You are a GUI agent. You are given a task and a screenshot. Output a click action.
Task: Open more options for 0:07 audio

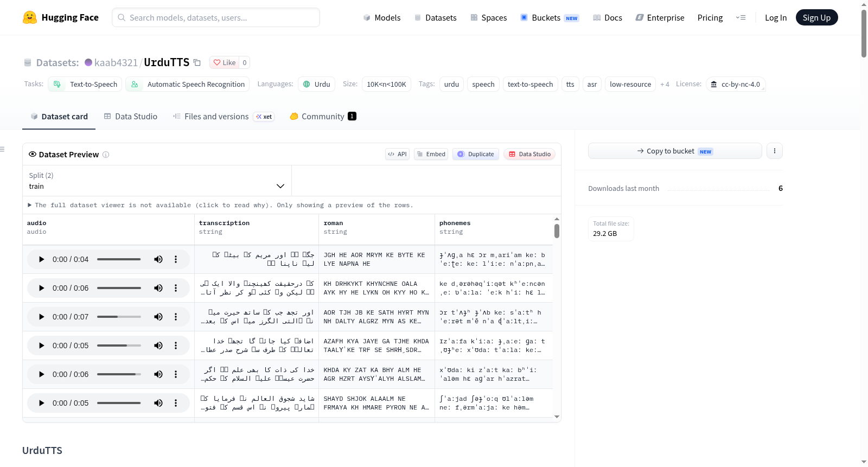176,317
